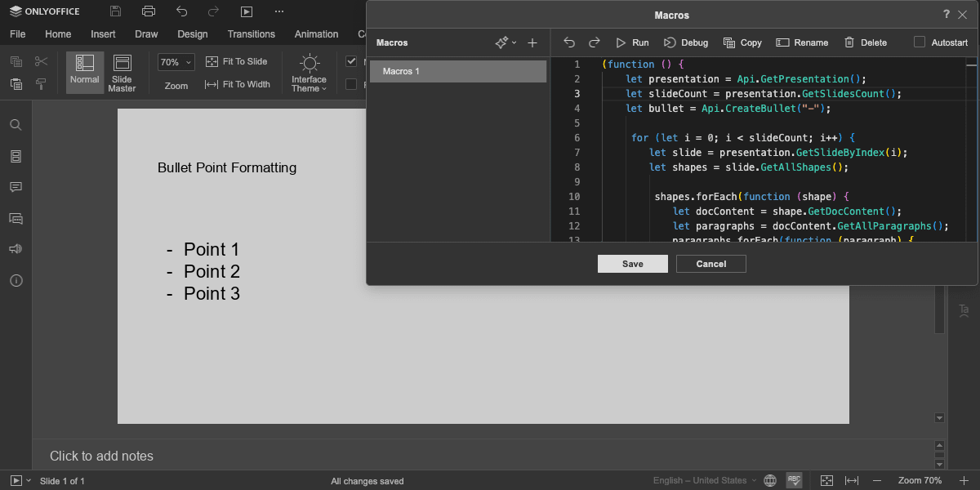Open the comments panel in sidebar
The image size is (980, 490).
click(16, 187)
